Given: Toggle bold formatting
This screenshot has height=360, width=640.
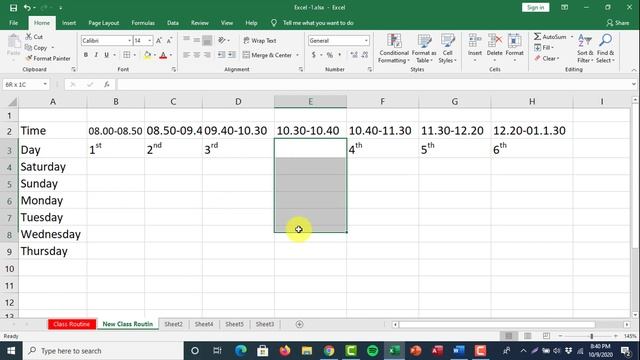Looking at the screenshot, I should (x=86, y=55).
